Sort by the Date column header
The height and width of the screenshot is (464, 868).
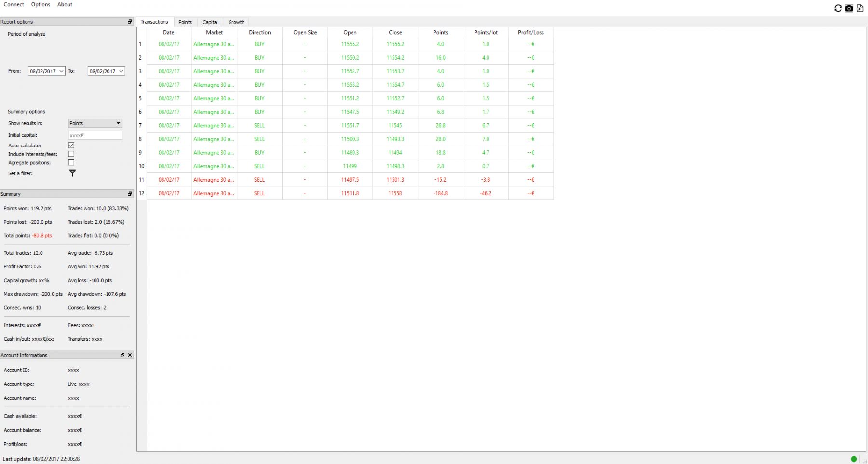[x=169, y=32]
